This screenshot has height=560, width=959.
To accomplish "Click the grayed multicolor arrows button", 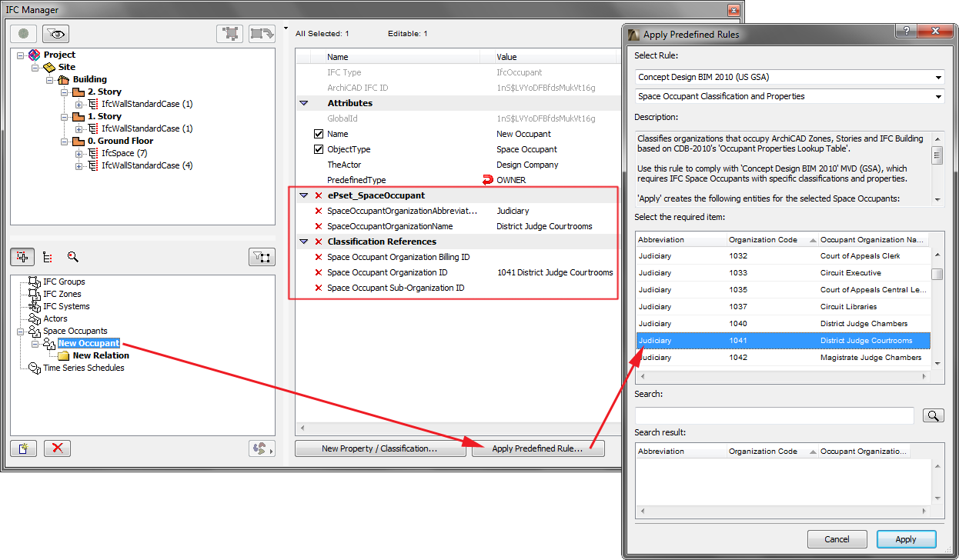I will pos(262,448).
